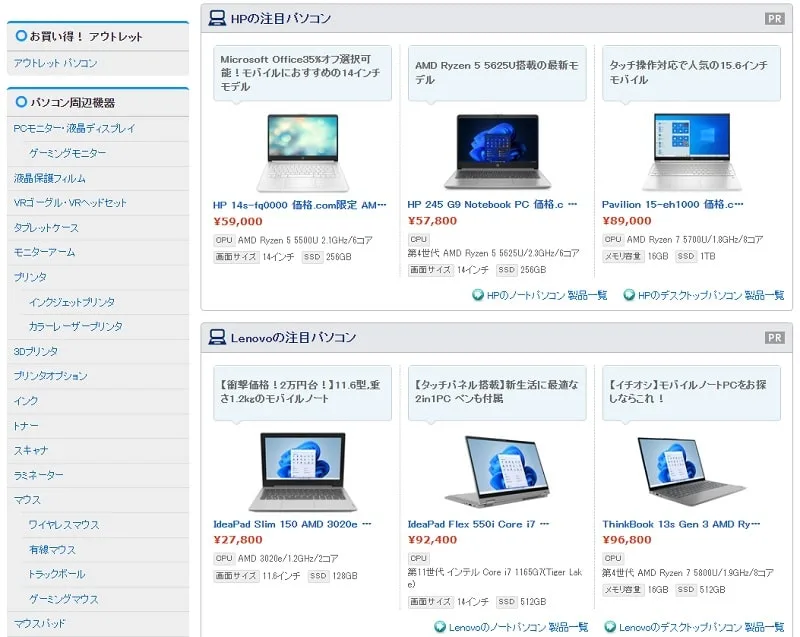Viewport: 800px width, 637px height.
Task: Click the laptop icon beside HPの注目パソコン
Action: pyautogui.click(x=217, y=18)
